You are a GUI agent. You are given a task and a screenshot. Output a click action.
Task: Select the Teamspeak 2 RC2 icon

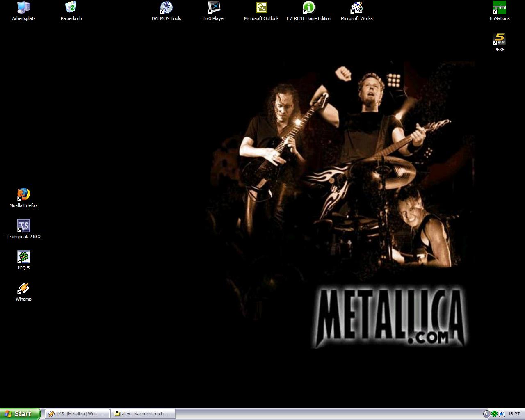click(23, 229)
